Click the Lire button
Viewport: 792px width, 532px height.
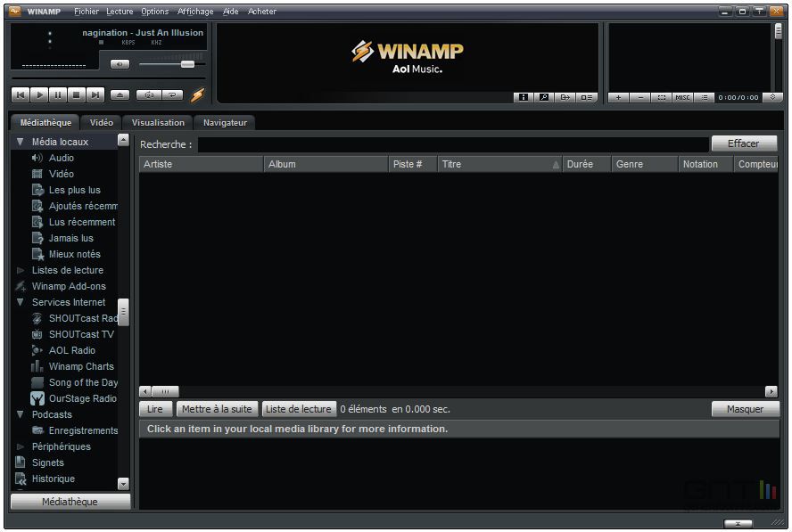click(155, 409)
